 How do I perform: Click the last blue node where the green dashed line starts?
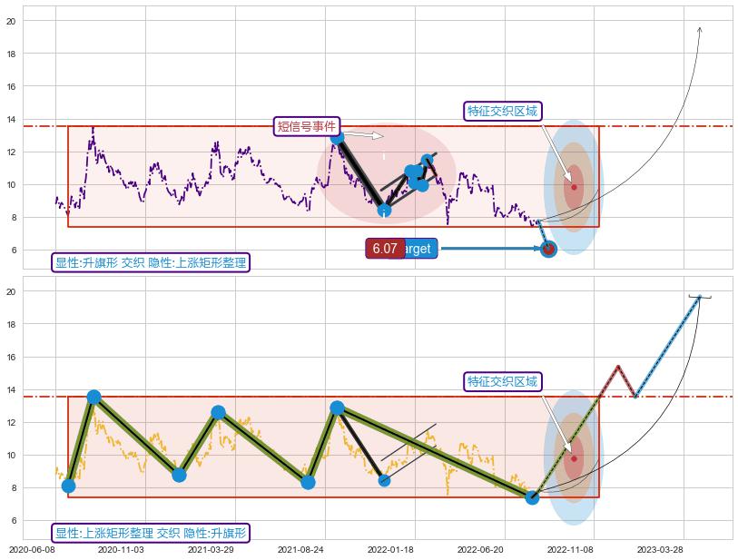pyautogui.click(x=532, y=497)
